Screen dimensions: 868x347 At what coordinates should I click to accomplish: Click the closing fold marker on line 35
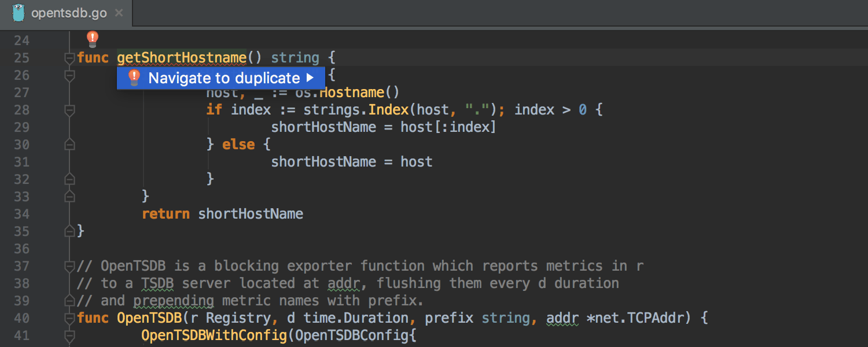(x=69, y=231)
